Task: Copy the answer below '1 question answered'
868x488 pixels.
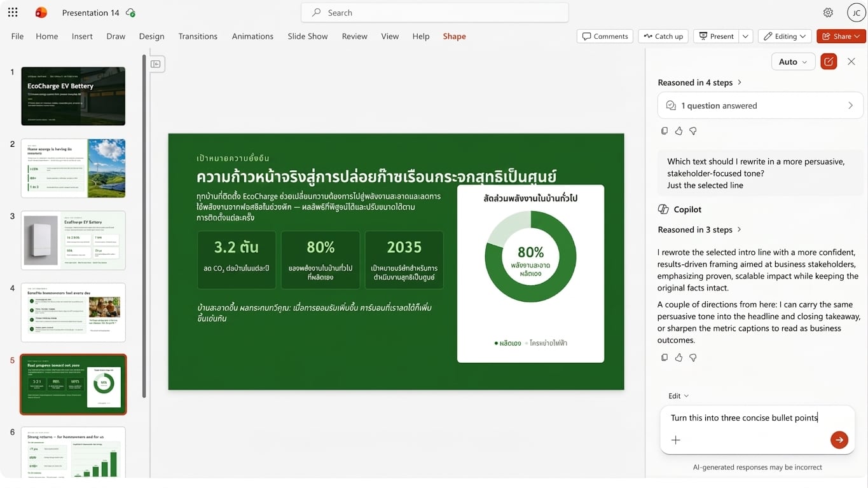Action: 665,131
